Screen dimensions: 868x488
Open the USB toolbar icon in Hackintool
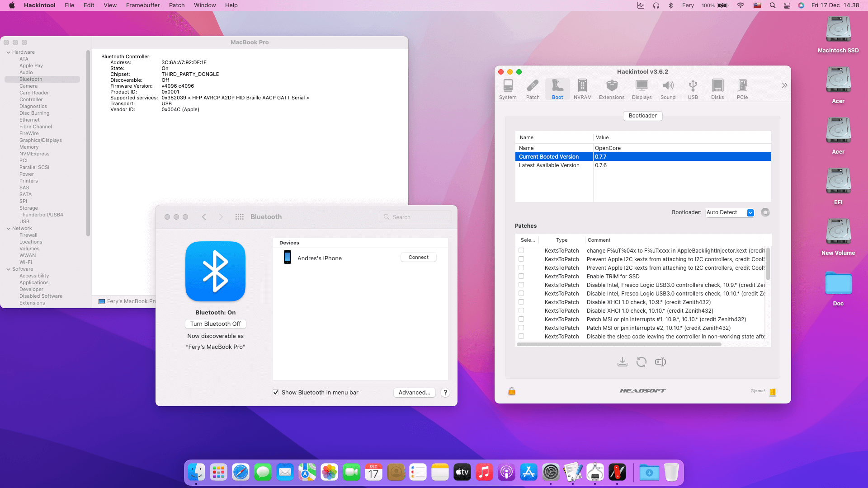click(x=693, y=89)
